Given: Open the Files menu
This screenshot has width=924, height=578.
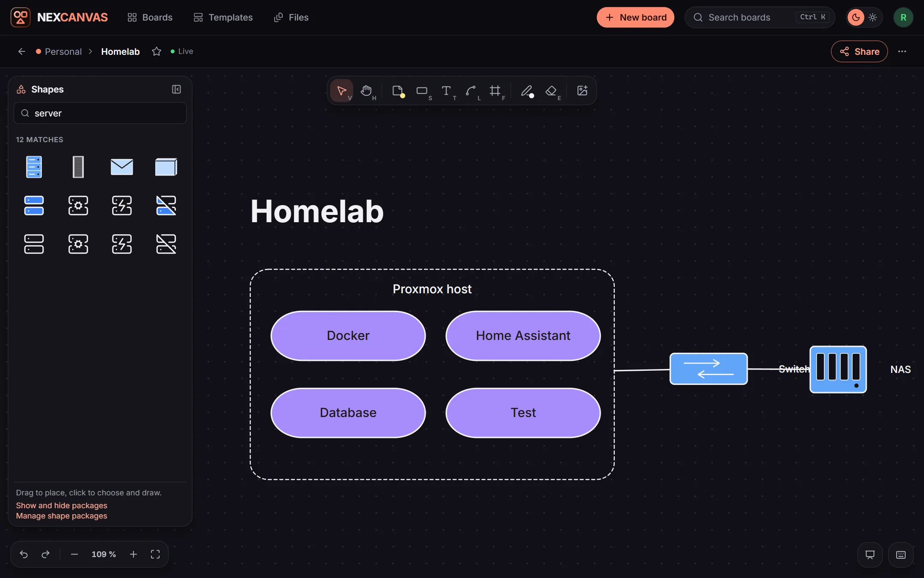Looking at the screenshot, I should click(x=291, y=17).
